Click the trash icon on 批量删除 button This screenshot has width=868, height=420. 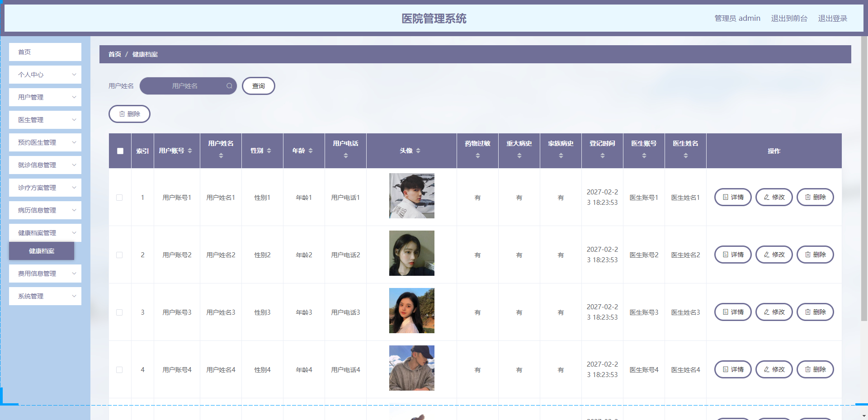point(122,113)
